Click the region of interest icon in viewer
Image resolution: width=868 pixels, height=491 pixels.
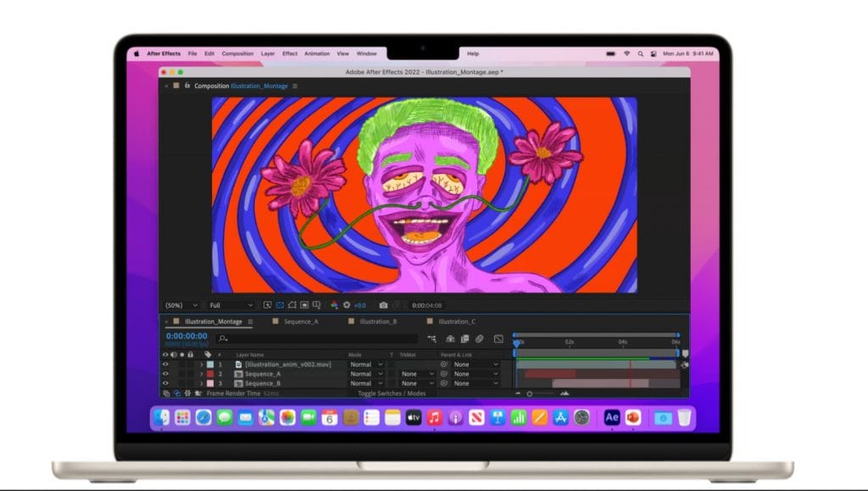pos(267,305)
